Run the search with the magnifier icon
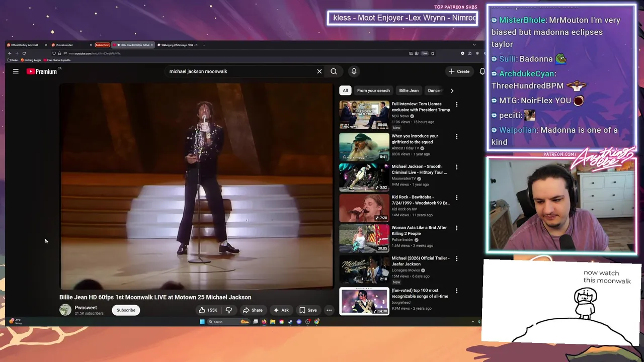Image resolution: width=644 pixels, height=362 pixels. coord(334,71)
